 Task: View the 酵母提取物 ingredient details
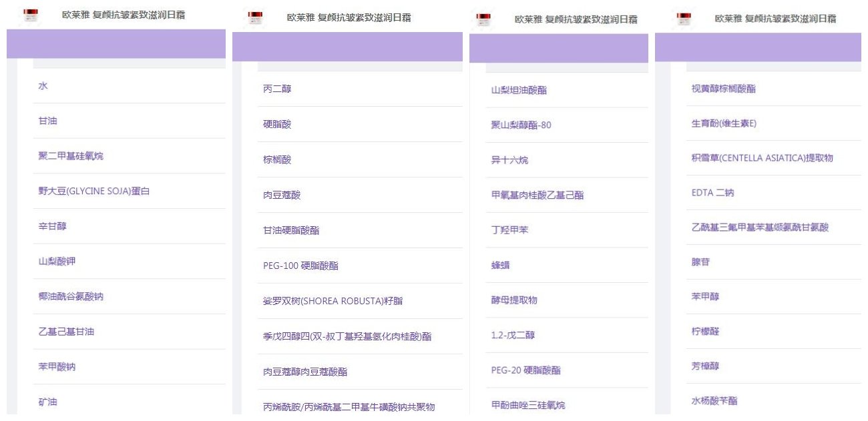pos(514,300)
